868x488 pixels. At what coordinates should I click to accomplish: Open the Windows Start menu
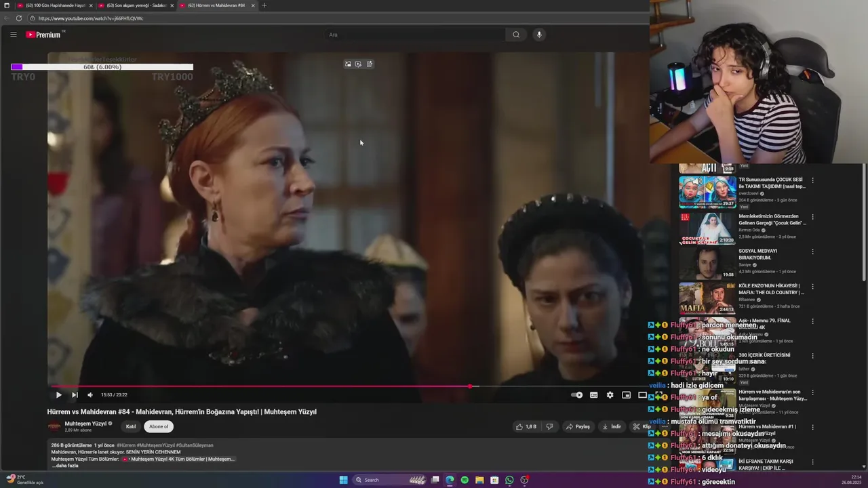(343, 480)
